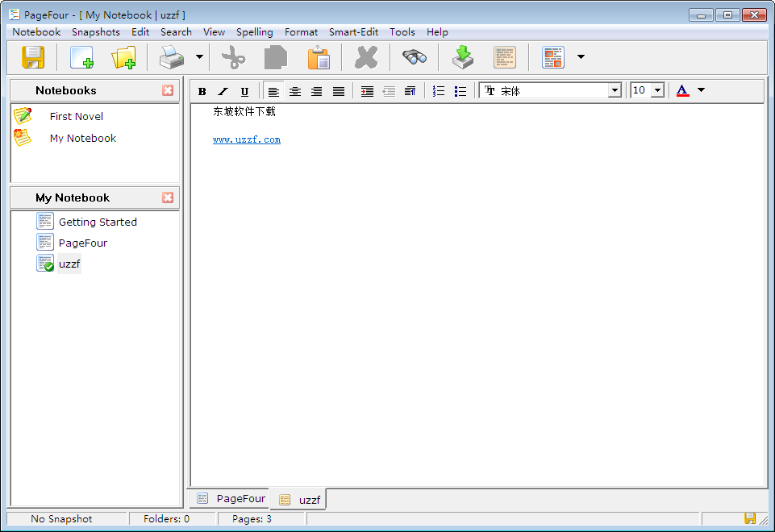The height and width of the screenshot is (532, 775).
Task: Increase paragraph indent
Action: click(367, 91)
